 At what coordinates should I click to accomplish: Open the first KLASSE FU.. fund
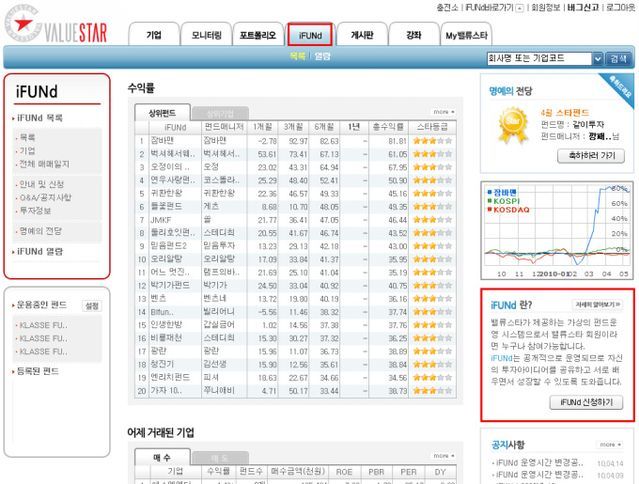(x=43, y=325)
